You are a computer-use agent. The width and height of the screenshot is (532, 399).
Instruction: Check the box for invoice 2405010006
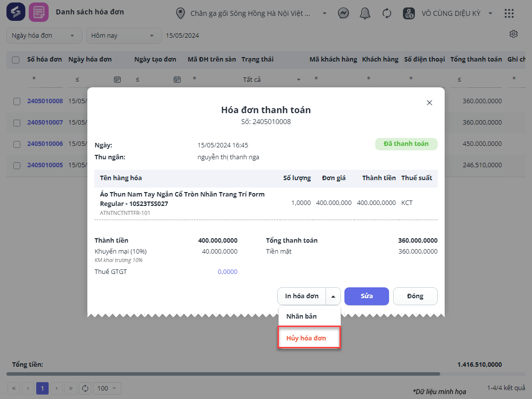17,144
